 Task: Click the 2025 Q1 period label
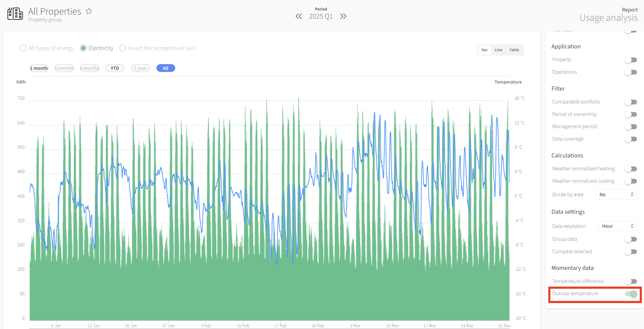321,16
